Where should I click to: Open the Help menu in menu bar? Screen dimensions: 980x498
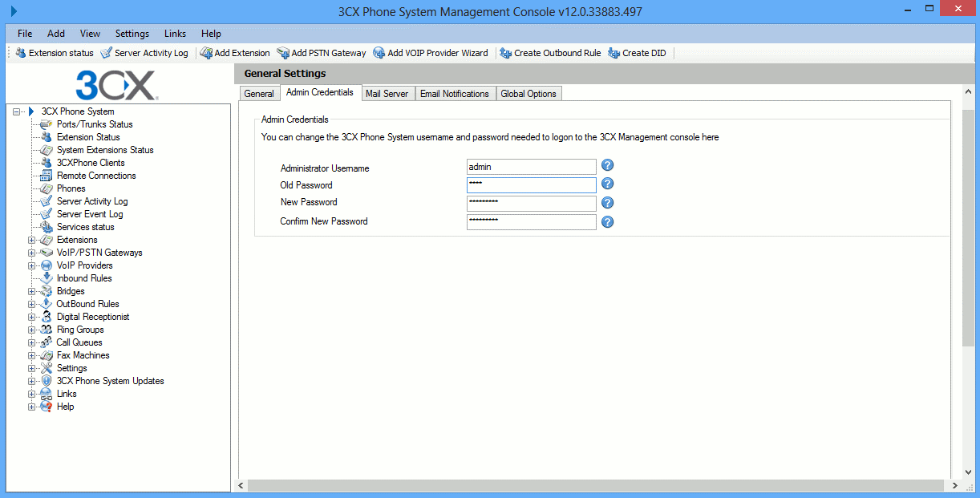(211, 34)
